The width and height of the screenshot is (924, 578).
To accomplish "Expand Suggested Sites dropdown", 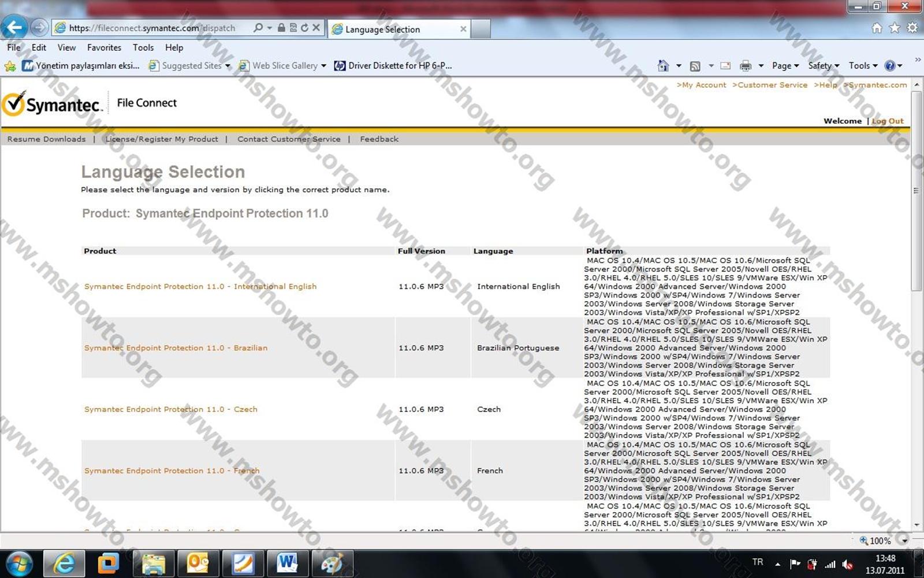I will point(228,66).
